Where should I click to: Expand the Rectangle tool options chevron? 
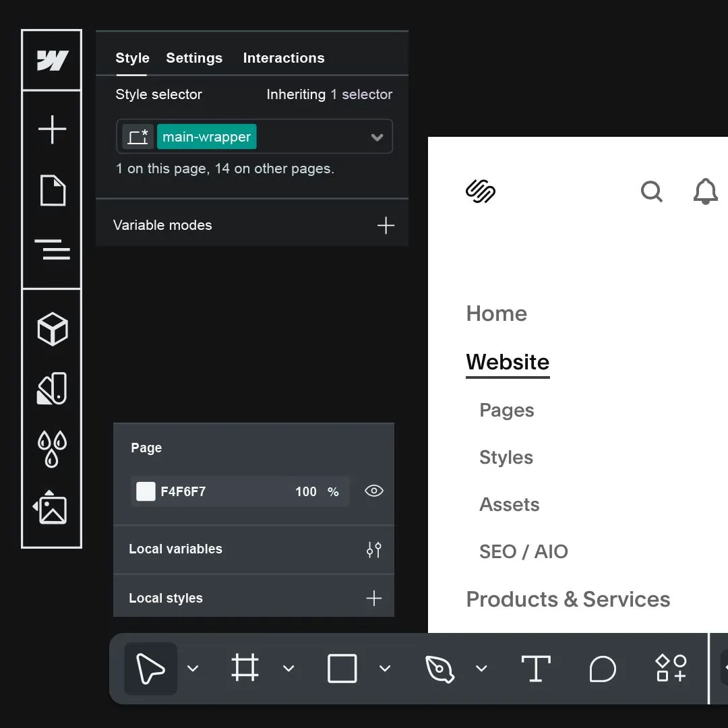coord(385,669)
